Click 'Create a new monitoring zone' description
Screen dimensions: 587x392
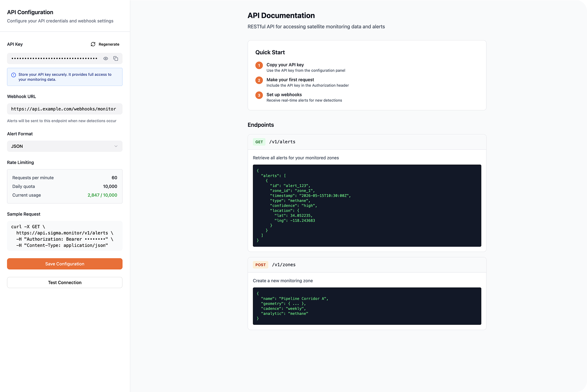click(283, 281)
